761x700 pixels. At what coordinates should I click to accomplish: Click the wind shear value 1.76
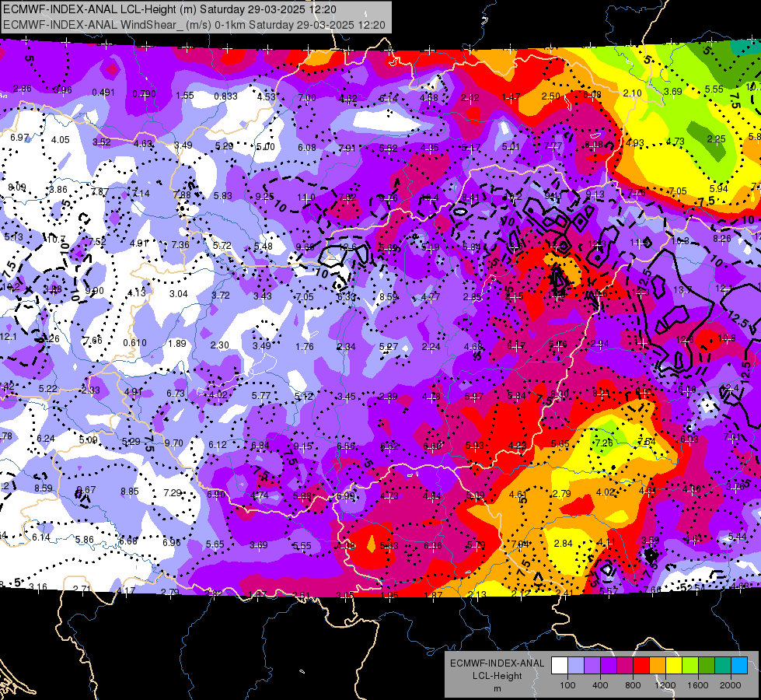pyautogui.click(x=304, y=346)
